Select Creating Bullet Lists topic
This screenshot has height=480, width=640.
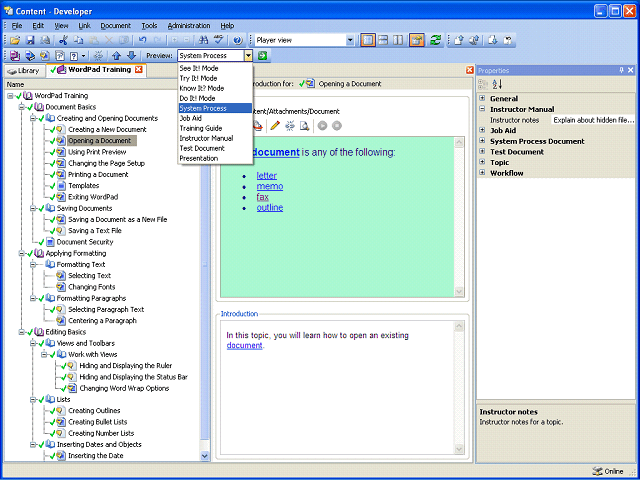[98, 422]
